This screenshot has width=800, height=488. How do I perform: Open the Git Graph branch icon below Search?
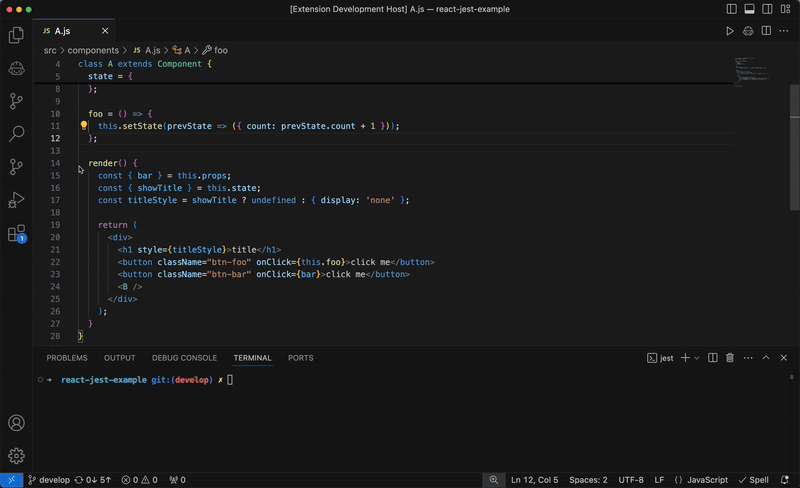16,166
